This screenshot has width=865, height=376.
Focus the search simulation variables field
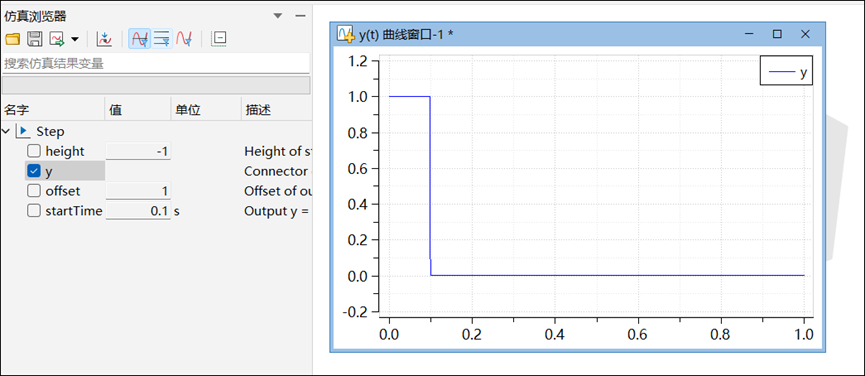coord(156,63)
